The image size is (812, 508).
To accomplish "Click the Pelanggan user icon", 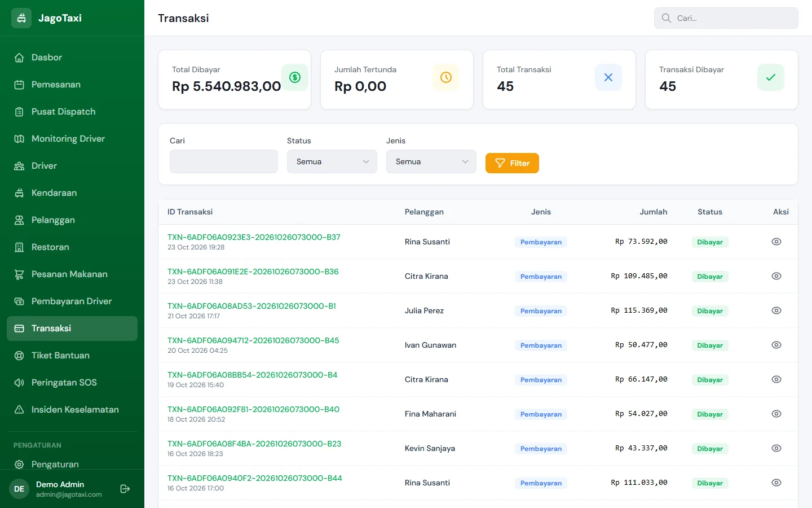I will (x=19, y=220).
